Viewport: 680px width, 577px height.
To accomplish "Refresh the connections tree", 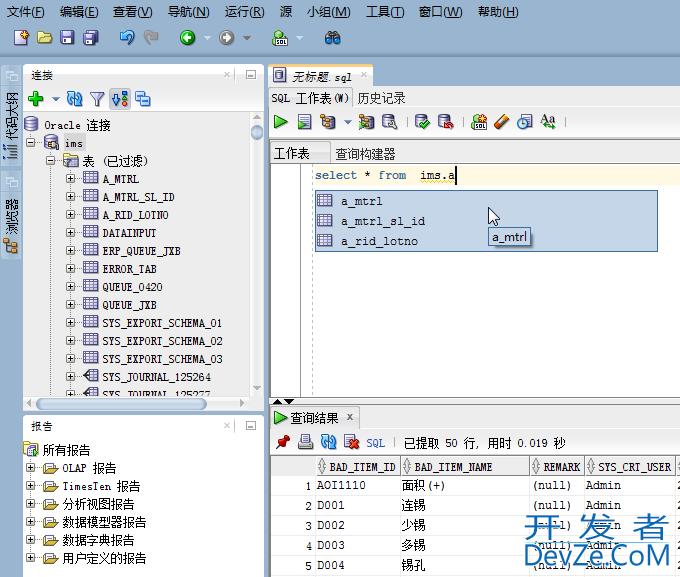I will point(75,99).
